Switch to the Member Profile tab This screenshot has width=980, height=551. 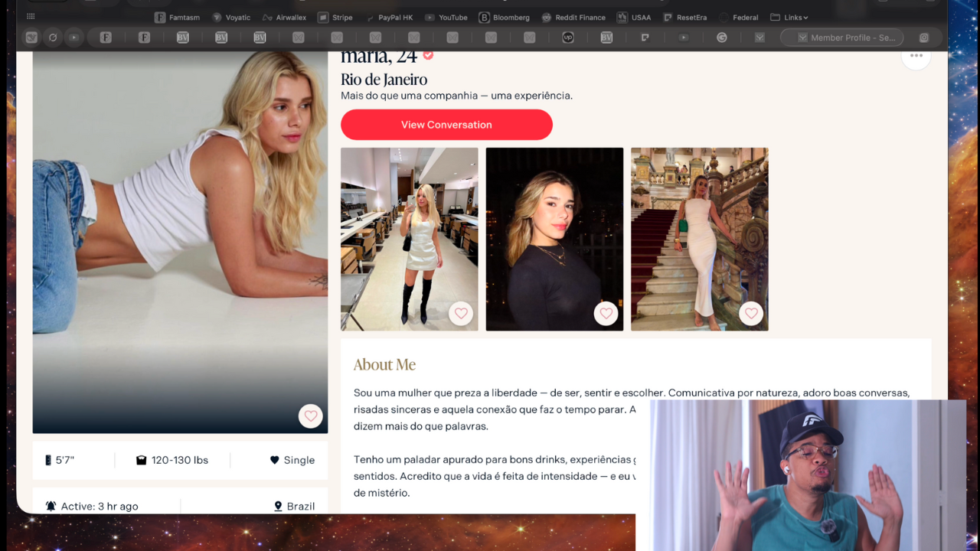pyautogui.click(x=842, y=37)
